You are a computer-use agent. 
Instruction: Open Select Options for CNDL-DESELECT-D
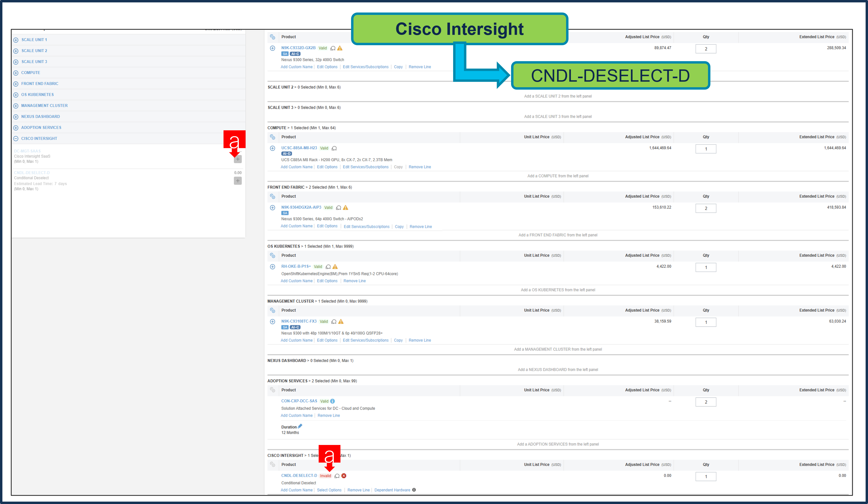329,490
